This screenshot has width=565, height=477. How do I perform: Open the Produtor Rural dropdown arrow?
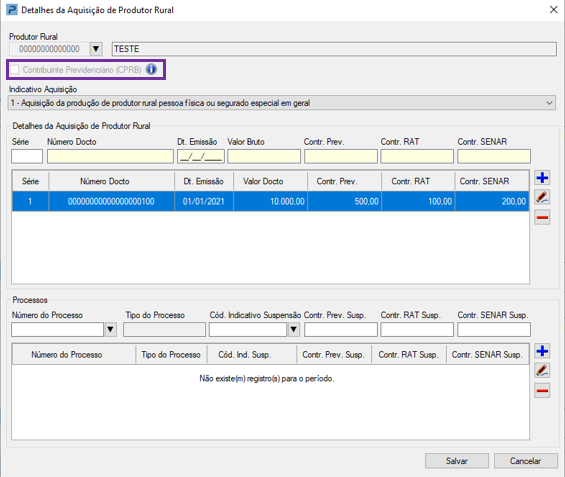pyautogui.click(x=96, y=49)
